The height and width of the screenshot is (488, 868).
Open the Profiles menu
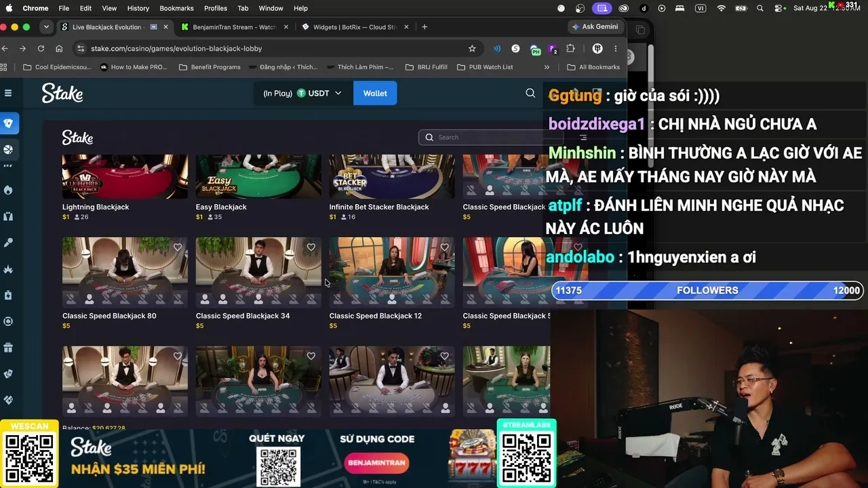[x=216, y=8]
